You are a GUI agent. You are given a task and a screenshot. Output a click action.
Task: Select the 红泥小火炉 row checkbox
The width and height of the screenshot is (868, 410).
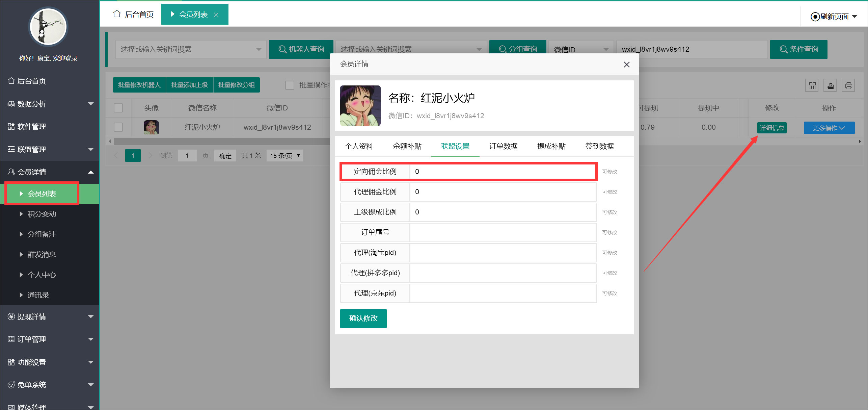point(118,127)
